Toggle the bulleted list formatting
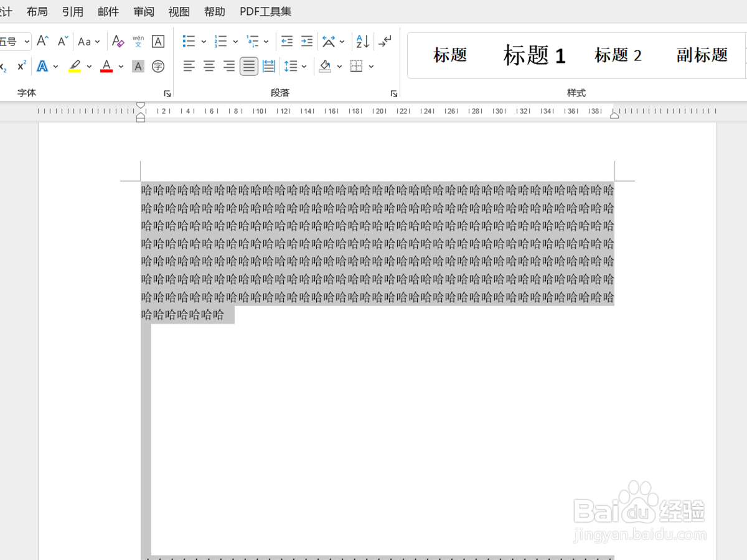The height and width of the screenshot is (560, 747). pyautogui.click(x=188, y=41)
